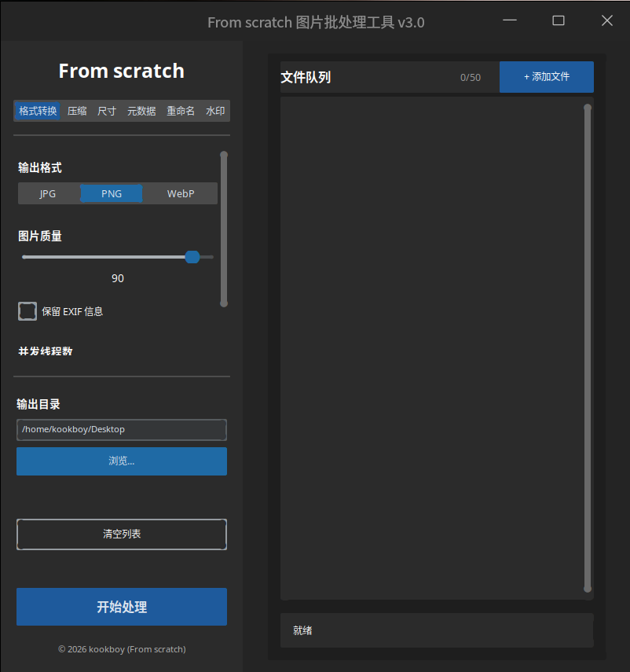Click the 图片质量 slider handle

(x=192, y=257)
